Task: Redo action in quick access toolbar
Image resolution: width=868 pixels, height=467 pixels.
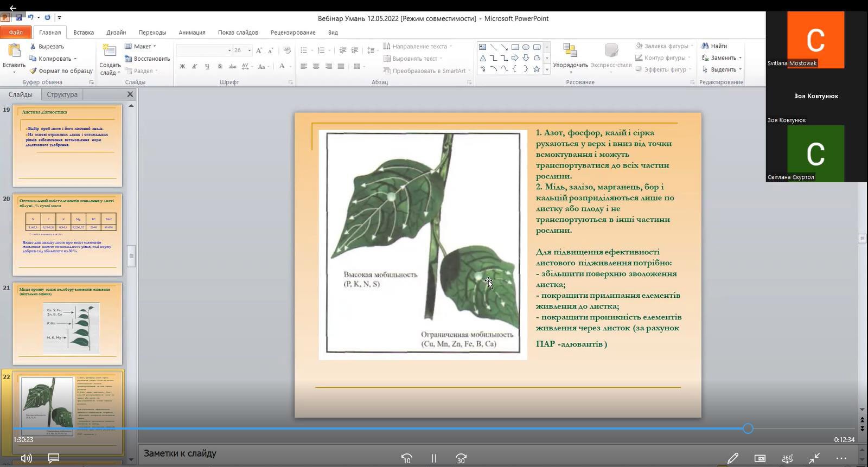Action: 48,18
